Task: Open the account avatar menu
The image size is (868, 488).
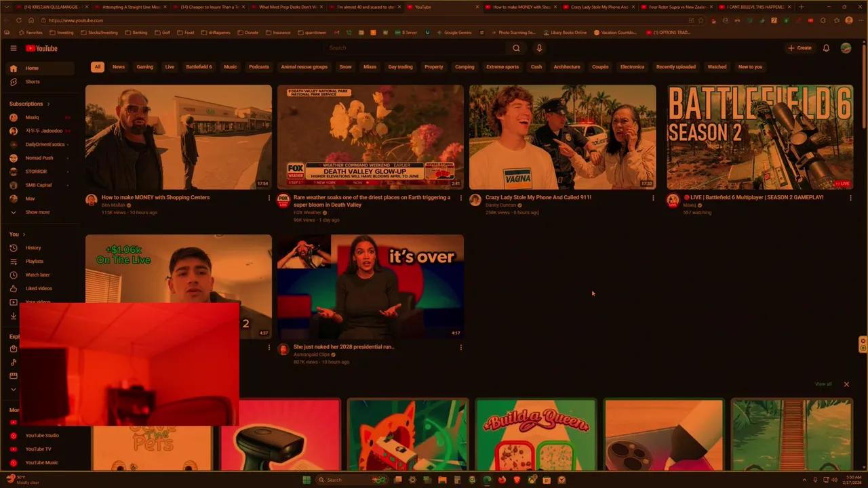Action: (846, 48)
